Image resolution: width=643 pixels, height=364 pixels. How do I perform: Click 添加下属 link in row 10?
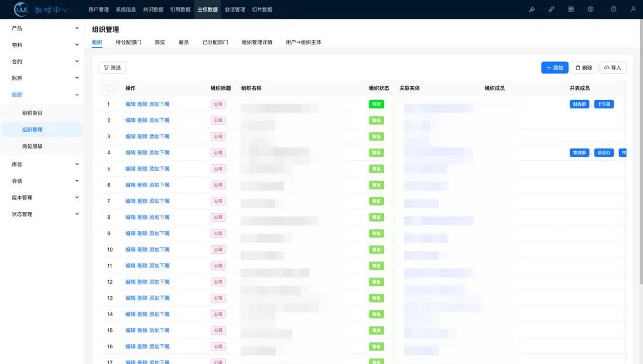tap(159, 250)
